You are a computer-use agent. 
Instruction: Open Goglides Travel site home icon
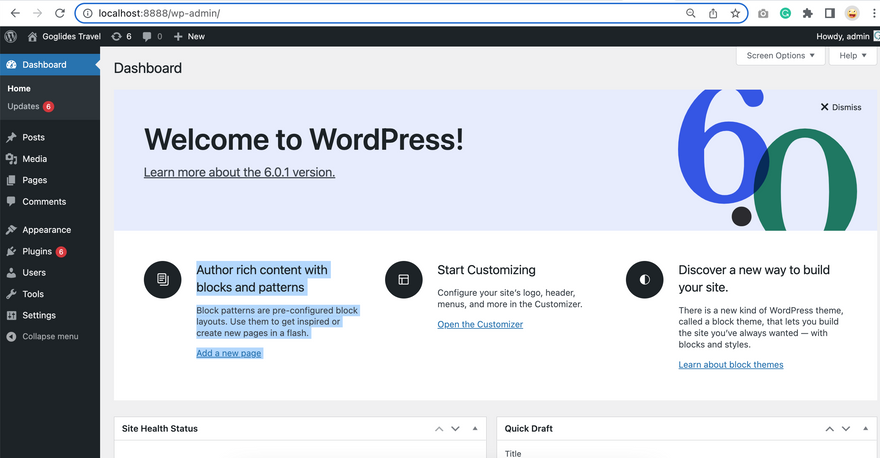(x=33, y=36)
